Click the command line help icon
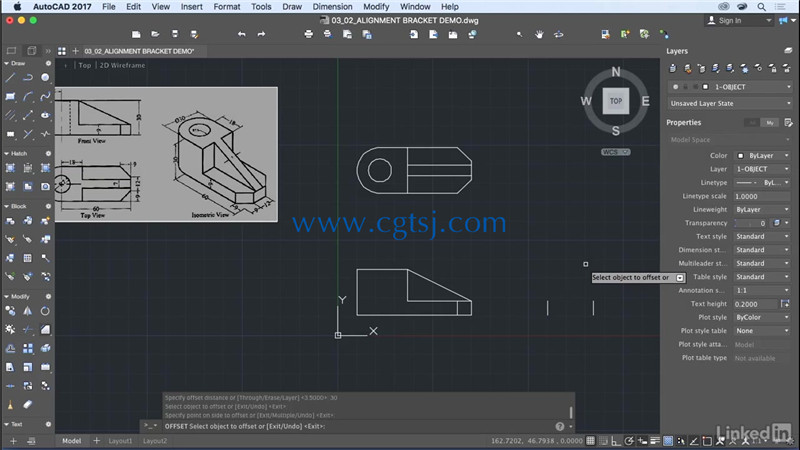 tap(560, 427)
